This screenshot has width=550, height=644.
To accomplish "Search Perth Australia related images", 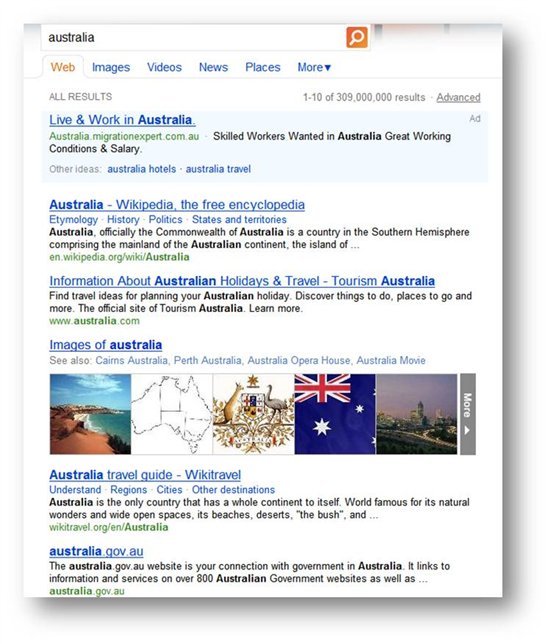I will point(207,361).
